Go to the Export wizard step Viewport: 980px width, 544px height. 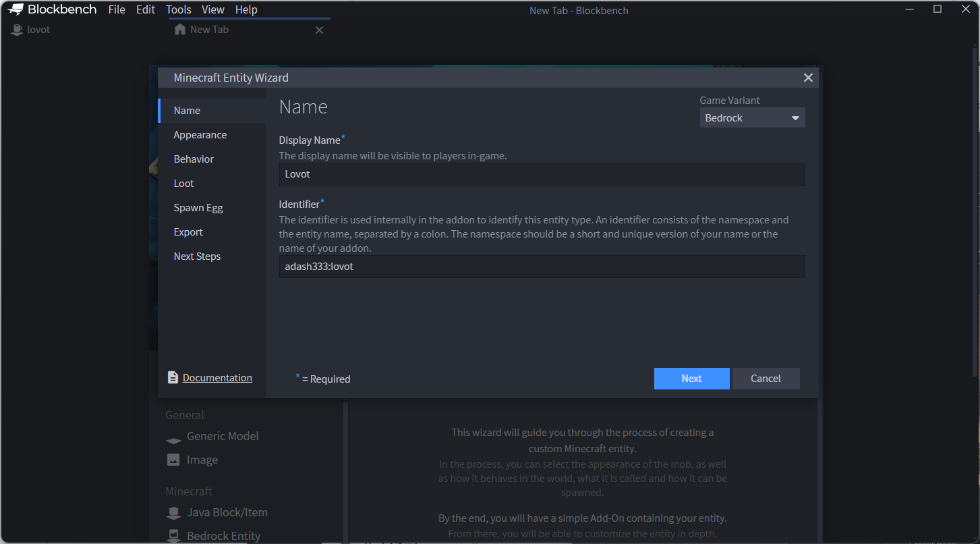pyautogui.click(x=212, y=232)
